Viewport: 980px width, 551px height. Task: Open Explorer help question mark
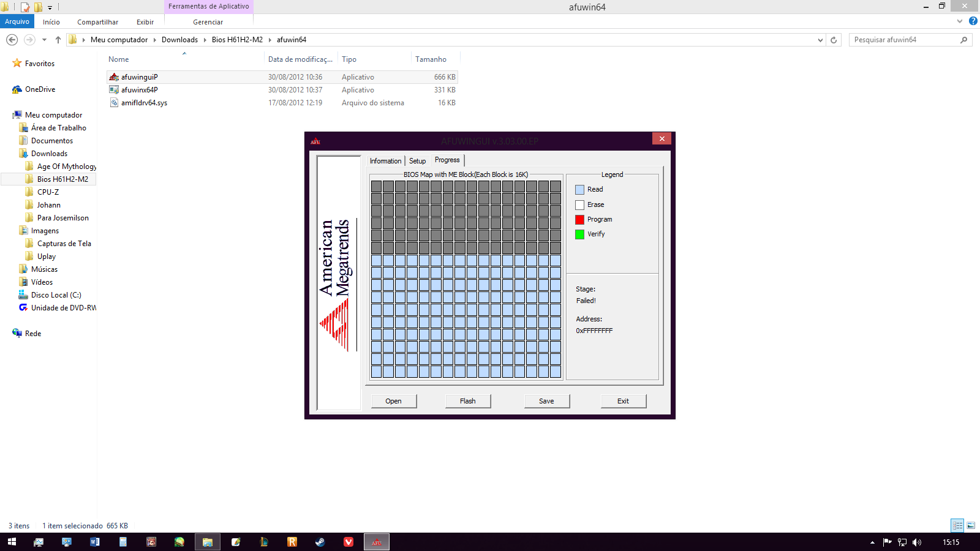tap(973, 21)
